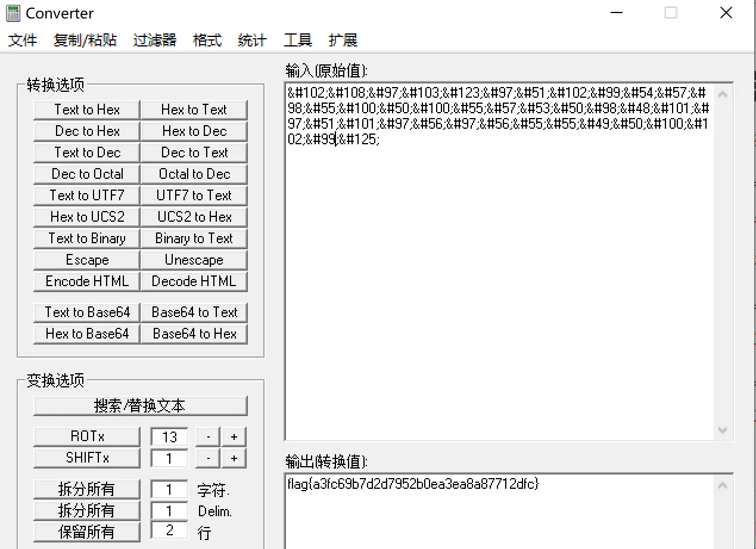
Task: Open 搜索/替换文本 search and replace
Action: [140, 405]
